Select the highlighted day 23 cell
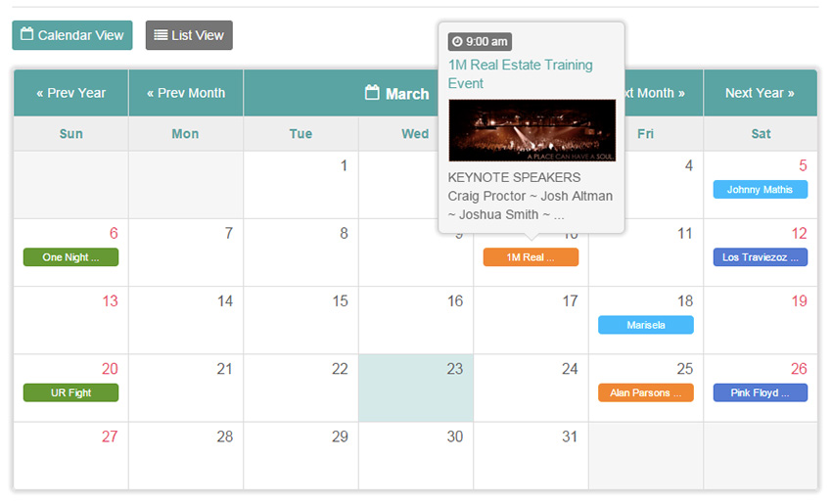Image resolution: width=832 pixels, height=504 pixels. coord(416,389)
